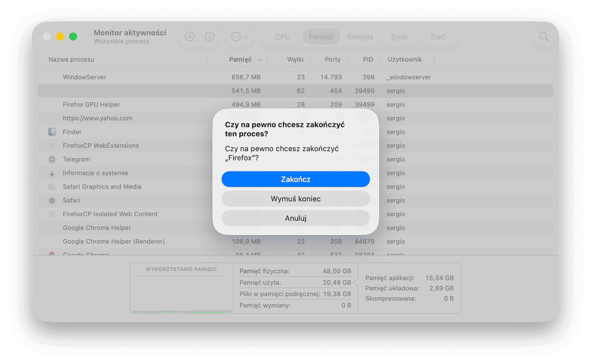Click the Pamięć użyta 20,48 GB value
The height and width of the screenshot is (364, 591).
pyautogui.click(x=337, y=282)
